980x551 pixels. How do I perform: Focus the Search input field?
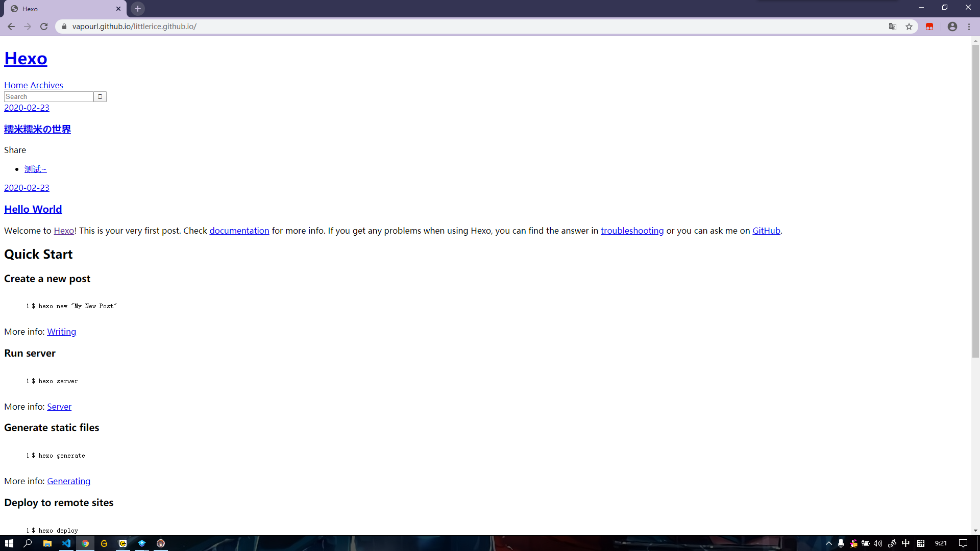48,96
